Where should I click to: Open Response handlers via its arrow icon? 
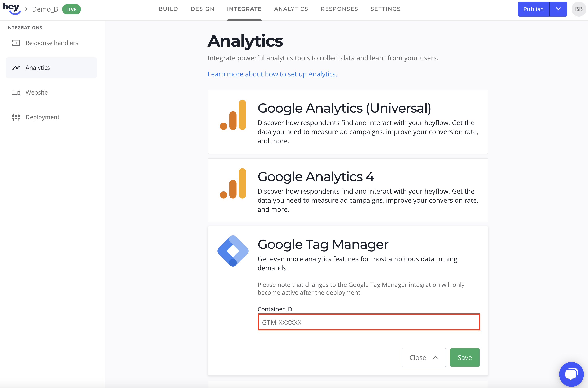[x=16, y=43]
